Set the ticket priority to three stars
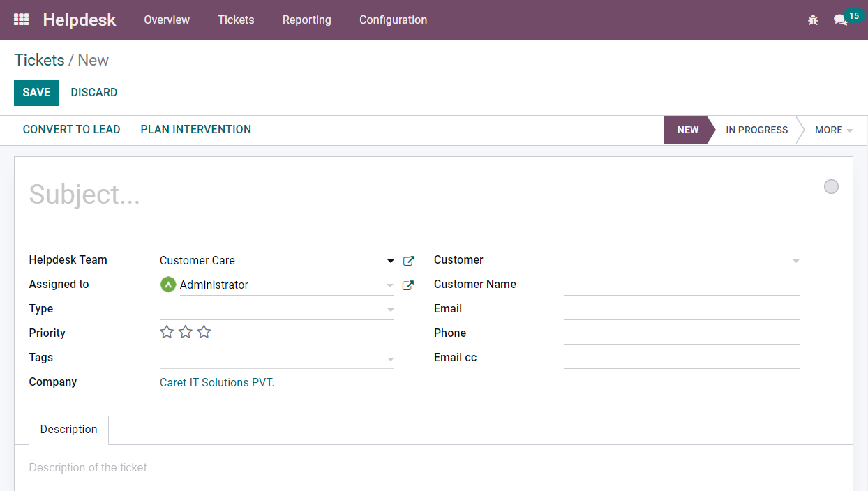The height and width of the screenshot is (491, 868). click(204, 331)
